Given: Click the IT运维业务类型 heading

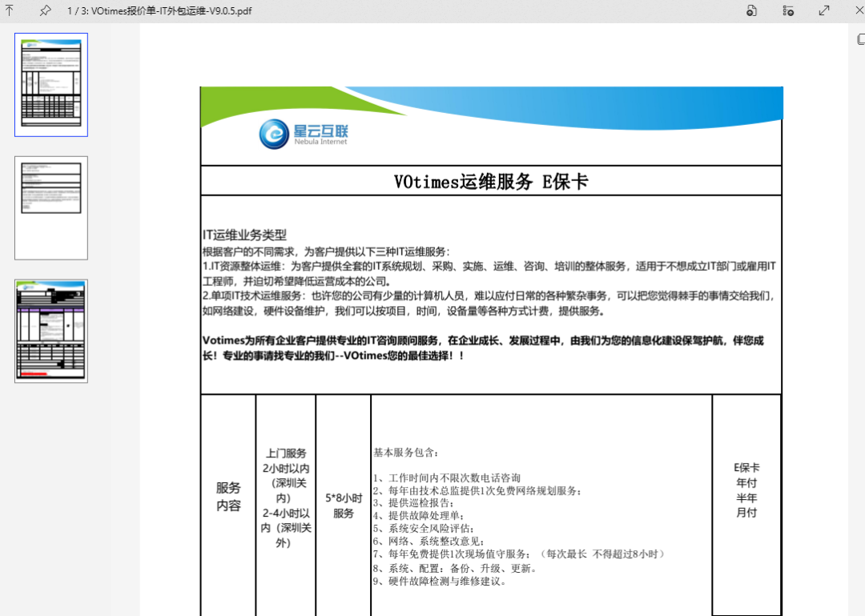Looking at the screenshot, I should click(244, 236).
